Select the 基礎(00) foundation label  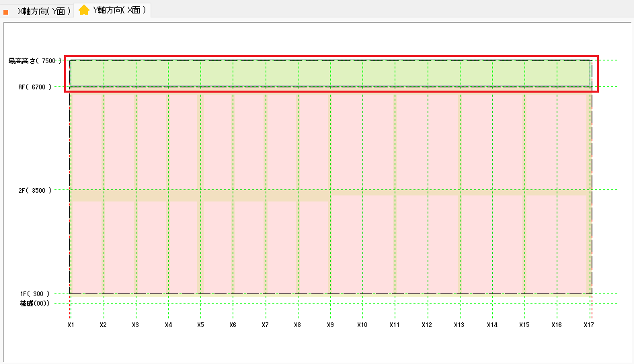34,303
